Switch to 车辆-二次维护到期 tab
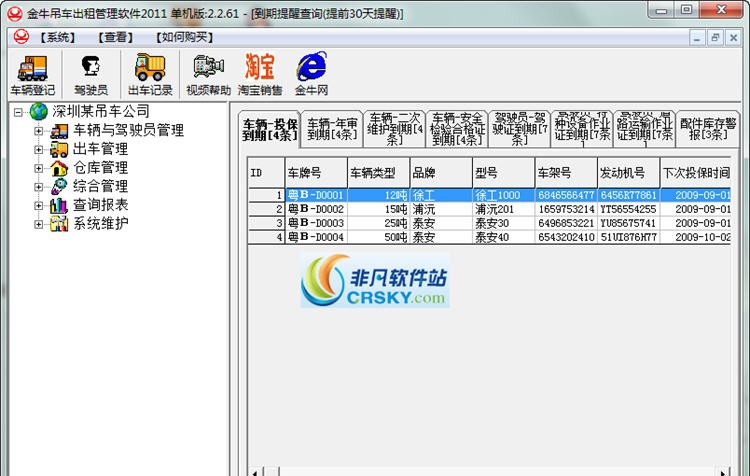Screen dimensions: 750x476 click(395, 129)
